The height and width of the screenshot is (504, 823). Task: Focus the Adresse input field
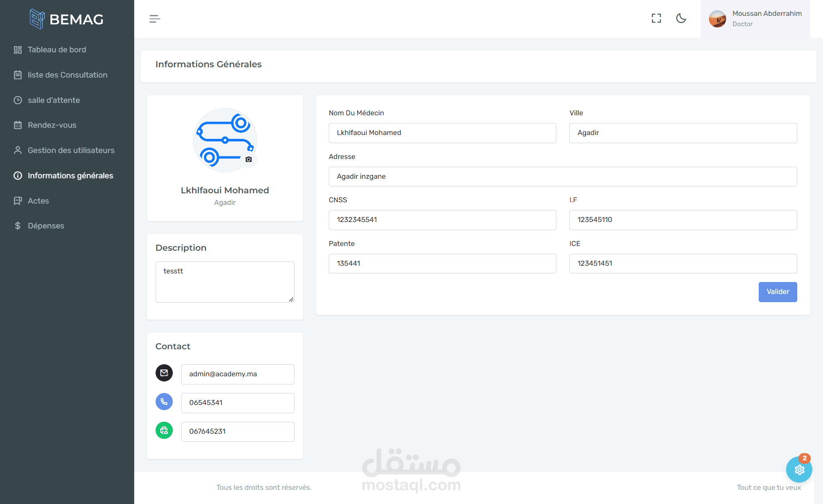click(562, 177)
